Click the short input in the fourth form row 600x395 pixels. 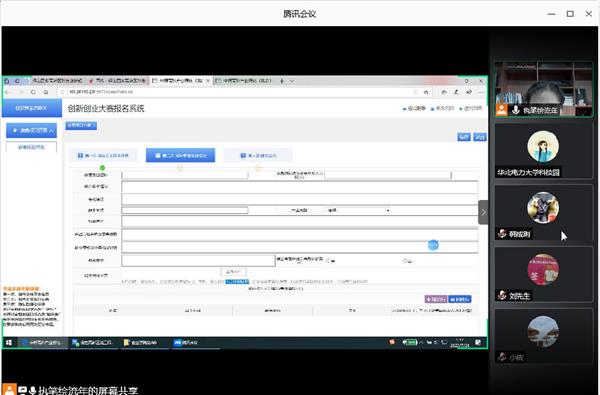click(185, 210)
